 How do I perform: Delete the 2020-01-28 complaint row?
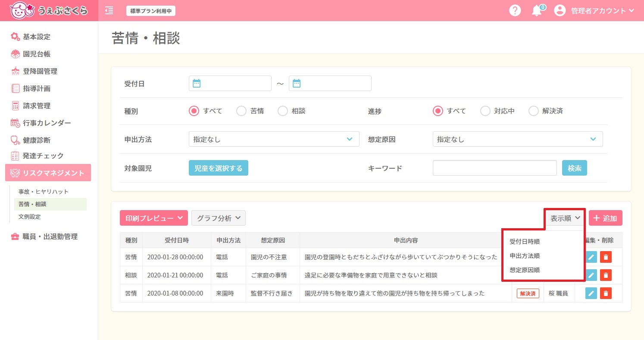coord(606,257)
